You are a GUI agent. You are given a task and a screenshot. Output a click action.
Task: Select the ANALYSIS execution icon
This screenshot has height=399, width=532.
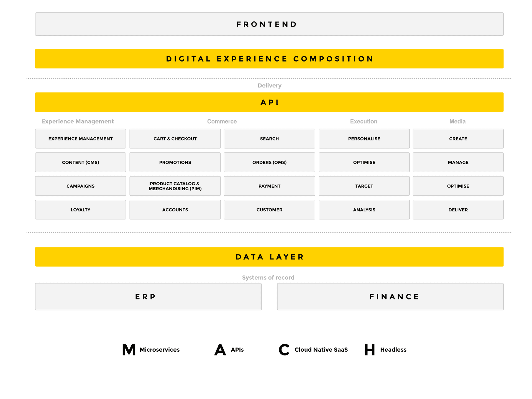click(x=364, y=210)
